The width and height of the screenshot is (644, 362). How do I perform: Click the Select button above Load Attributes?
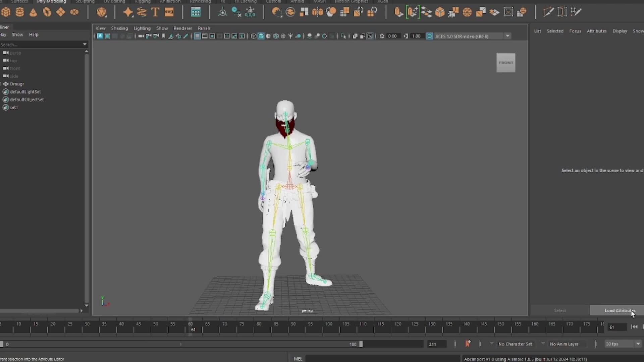[x=559, y=310]
